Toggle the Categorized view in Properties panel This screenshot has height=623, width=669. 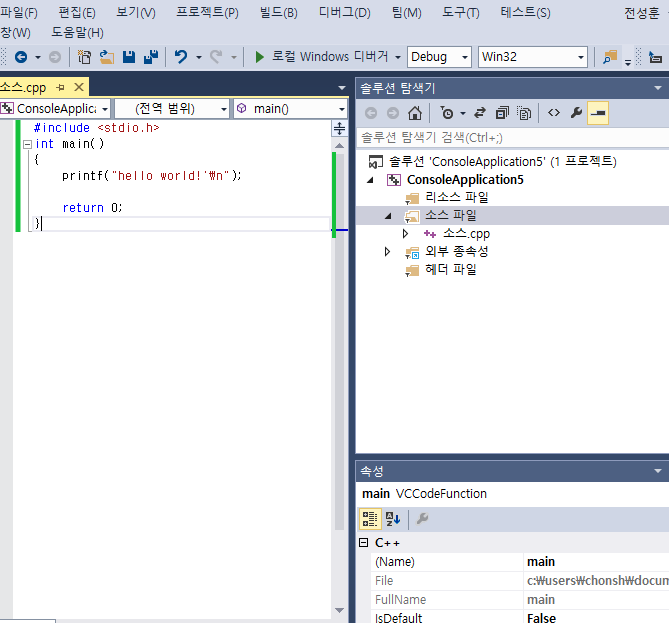pos(370,518)
